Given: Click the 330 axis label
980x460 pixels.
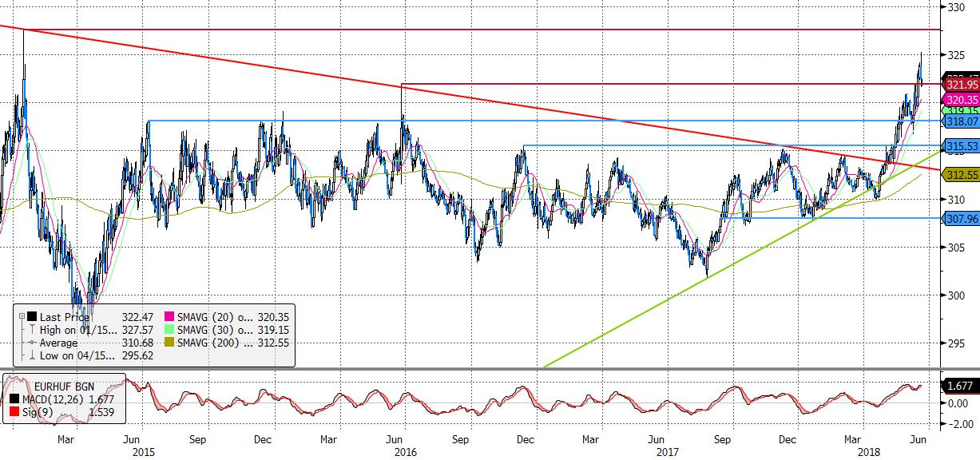Looking at the screenshot, I should 956,7.
